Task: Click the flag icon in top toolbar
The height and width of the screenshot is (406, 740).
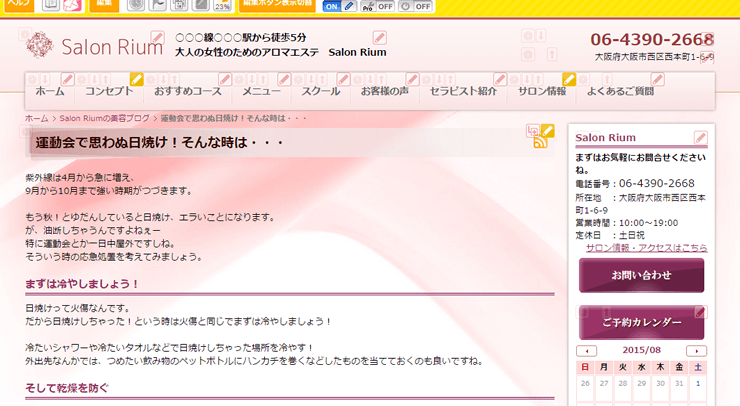Action: click(158, 5)
